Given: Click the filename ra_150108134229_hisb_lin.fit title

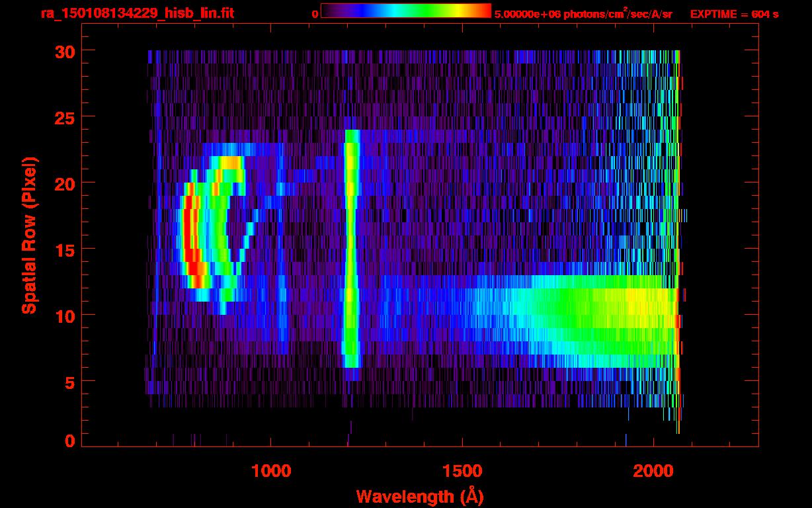Looking at the screenshot, I should (x=137, y=13).
